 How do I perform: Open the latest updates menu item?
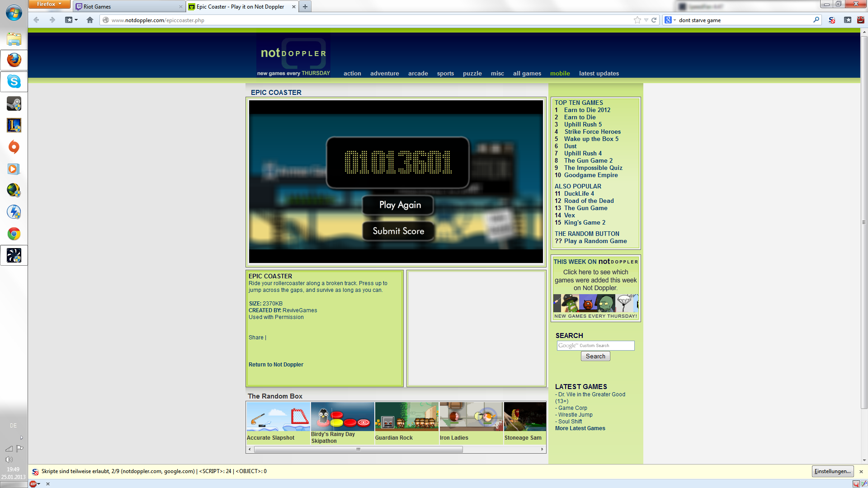point(599,73)
